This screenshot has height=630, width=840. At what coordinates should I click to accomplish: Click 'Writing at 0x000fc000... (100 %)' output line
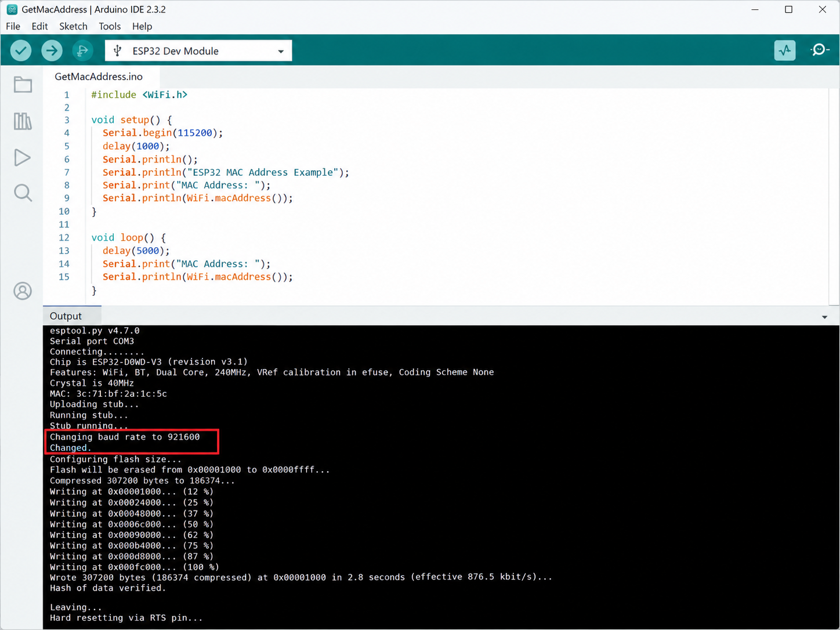[x=135, y=567]
